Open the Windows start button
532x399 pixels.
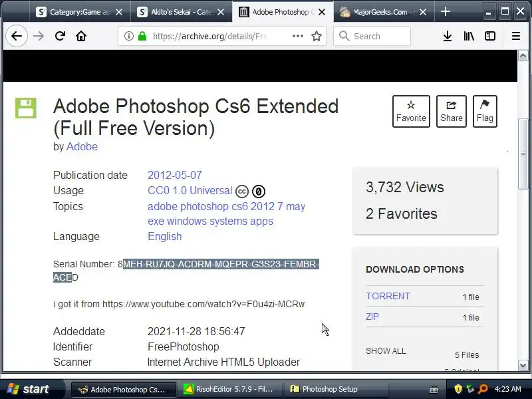(31, 389)
